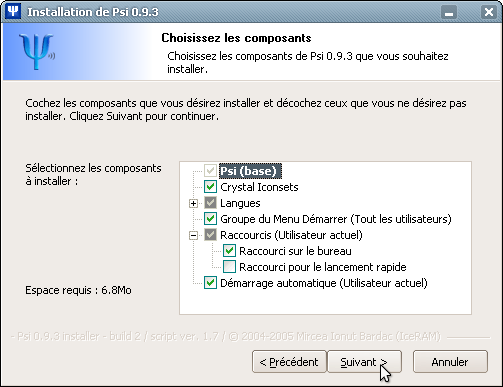The height and width of the screenshot is (387, 503).
Task: Click the Psi title bar icon
Action: coord(13,11)
